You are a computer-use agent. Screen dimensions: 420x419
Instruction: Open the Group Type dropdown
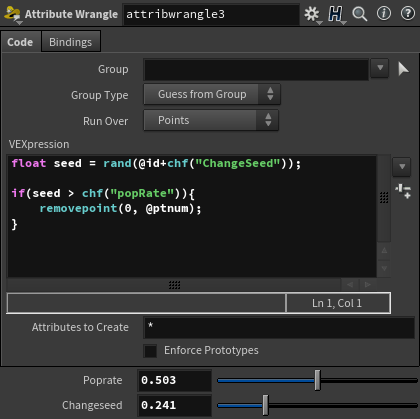212,94
